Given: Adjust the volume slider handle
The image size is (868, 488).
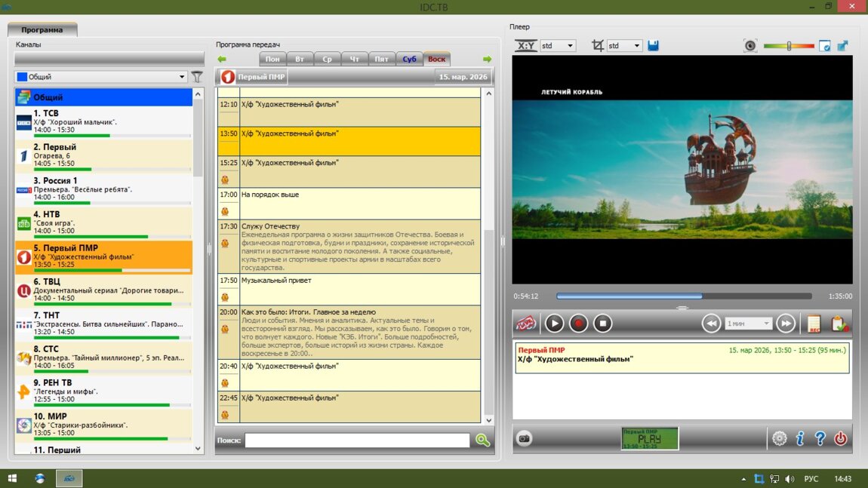Looking at the screenshot, I should tap(789, 46).
